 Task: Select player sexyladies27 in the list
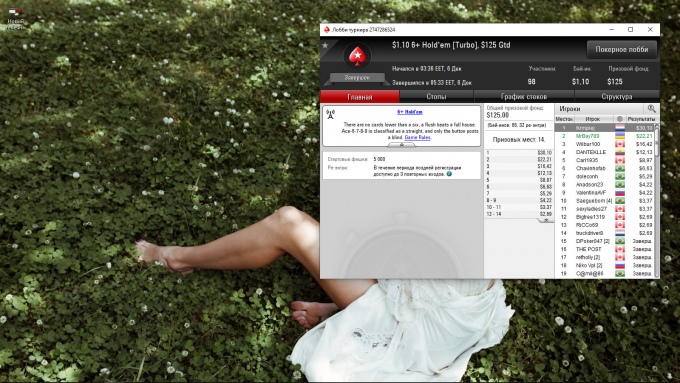tap(604, 209)
